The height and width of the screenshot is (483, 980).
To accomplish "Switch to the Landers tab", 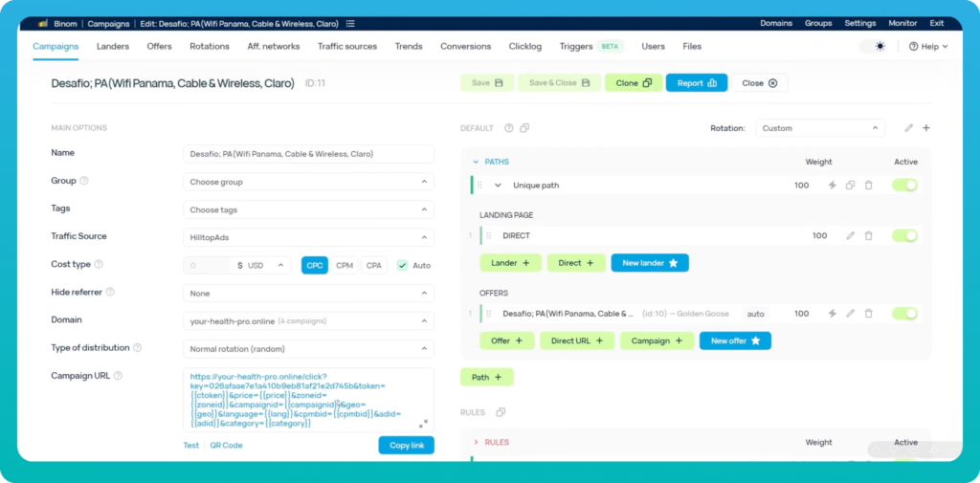I will (x=113, y=46).
